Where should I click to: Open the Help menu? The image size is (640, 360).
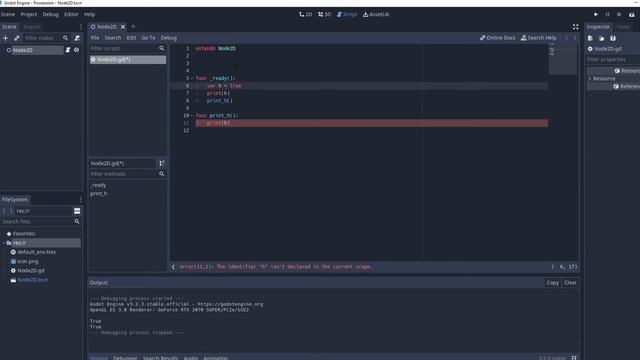(x=89, y=14)
